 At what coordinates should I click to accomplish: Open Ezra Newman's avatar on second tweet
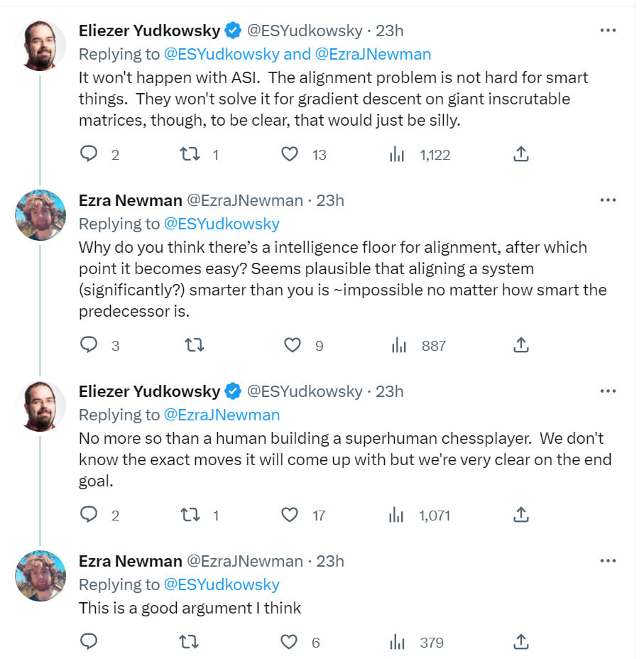[40, 215]
